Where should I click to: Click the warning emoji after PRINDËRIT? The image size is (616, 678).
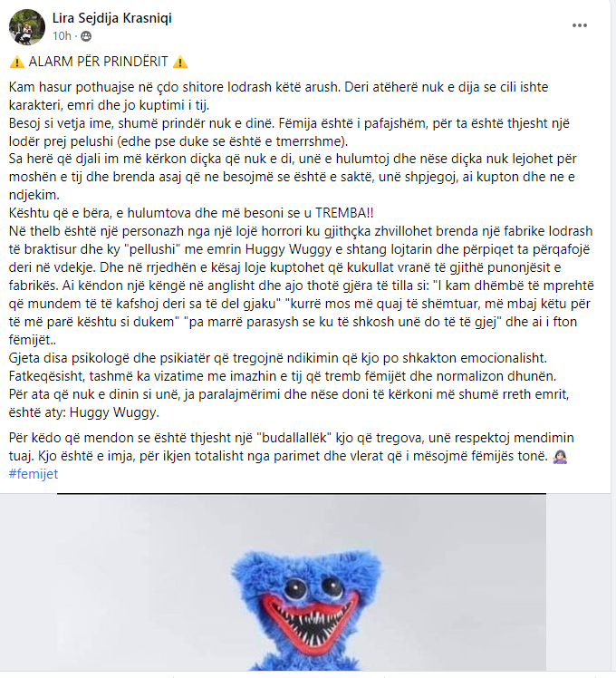[x=180, y=63]
